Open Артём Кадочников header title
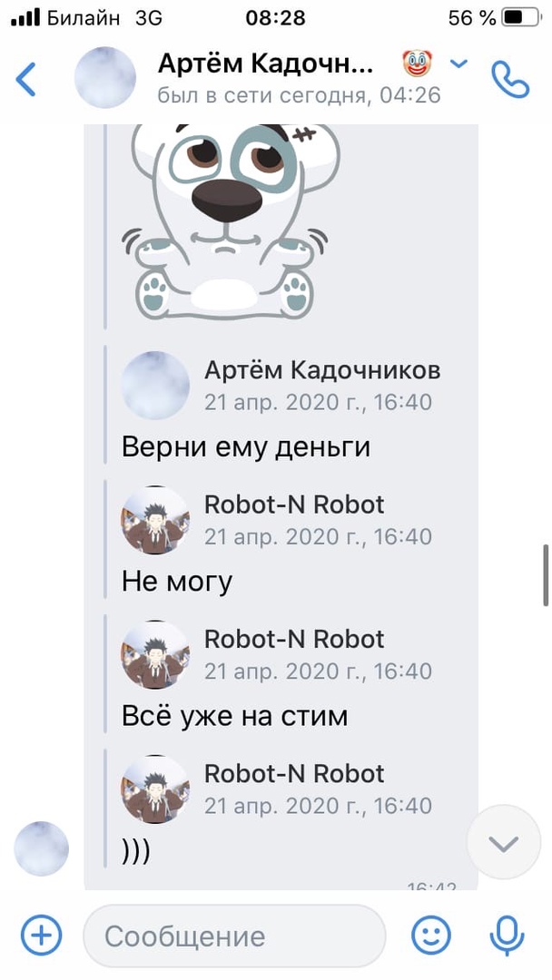Viewport: 552px width, 980px height. 266,64
